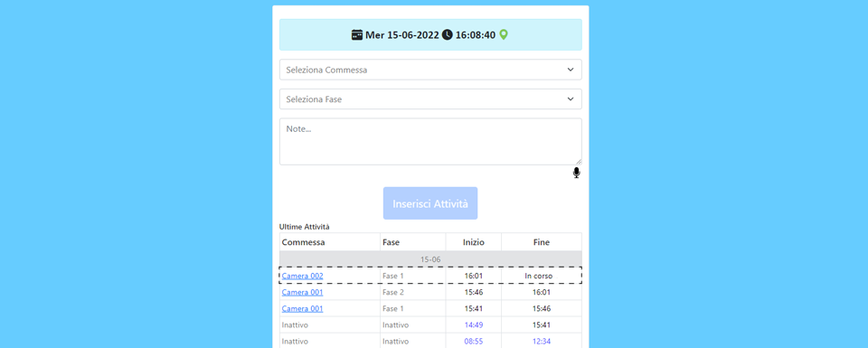Click the Ultime Attività heading

tap(304, 227)
